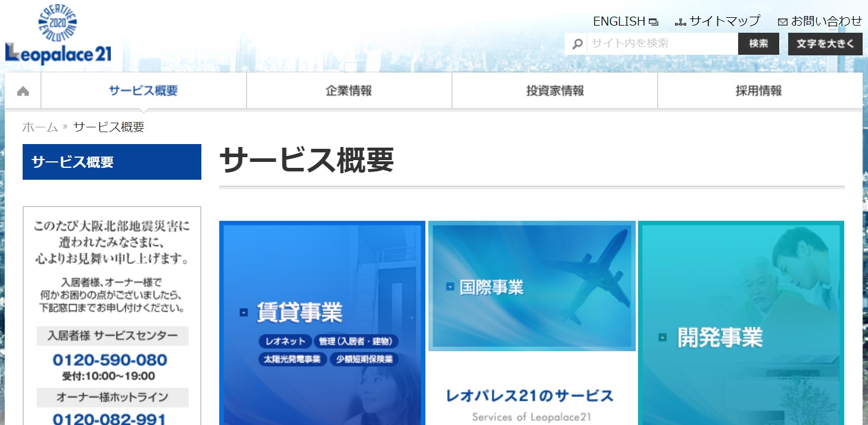Click the ホーム breadcrumb link
The image size is (868, 425).
click(x=40, y=127)
